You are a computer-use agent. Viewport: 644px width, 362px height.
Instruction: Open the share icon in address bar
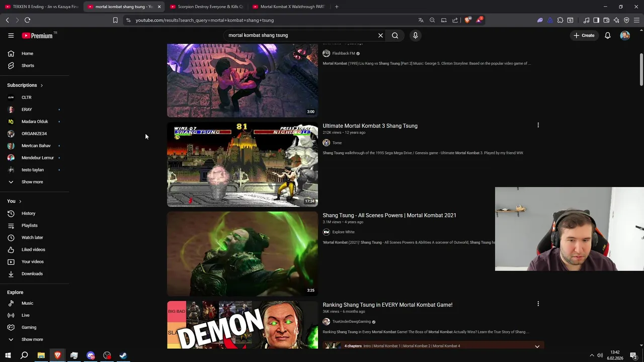(x=455, y=20)
